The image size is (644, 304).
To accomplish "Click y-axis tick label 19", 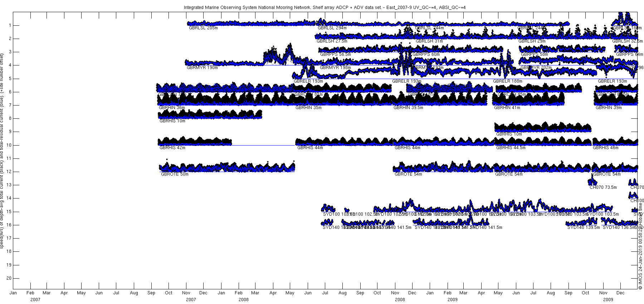I will (x=8, y=265).
